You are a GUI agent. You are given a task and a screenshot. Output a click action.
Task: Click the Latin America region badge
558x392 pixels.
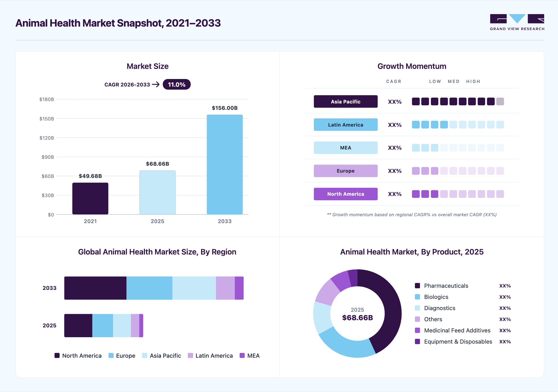(x=345, y=125)
